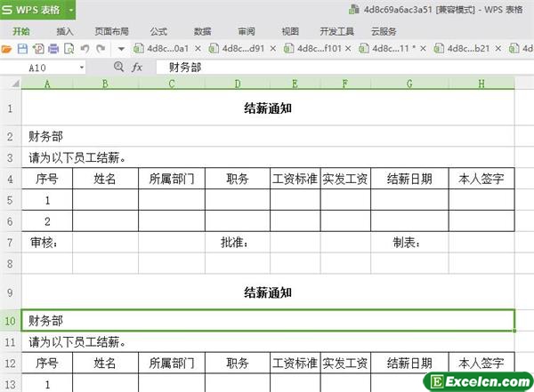Screen dimensions: 534x392
Task: Select column E header
Action: click(295, 84)
